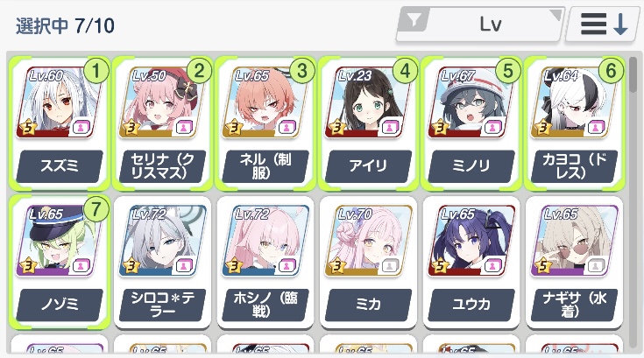
Task: Click the ユウカ name label
Action: point(471,305)
